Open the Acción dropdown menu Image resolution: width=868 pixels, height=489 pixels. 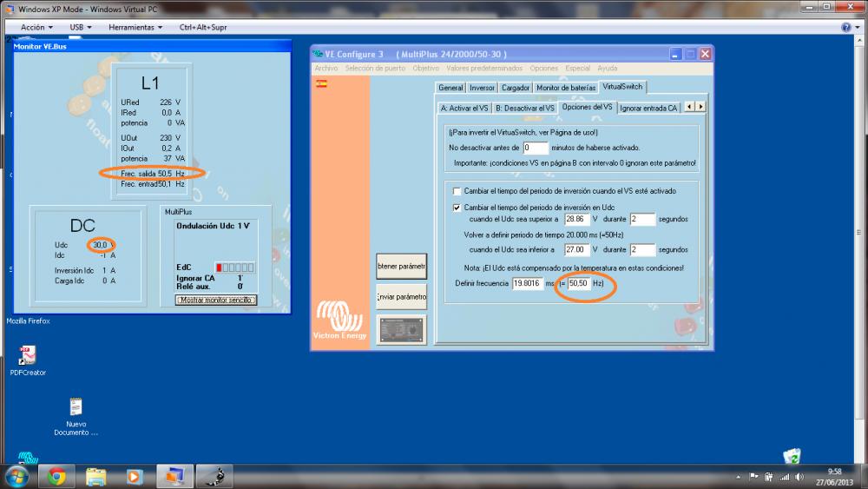point(36,27)
